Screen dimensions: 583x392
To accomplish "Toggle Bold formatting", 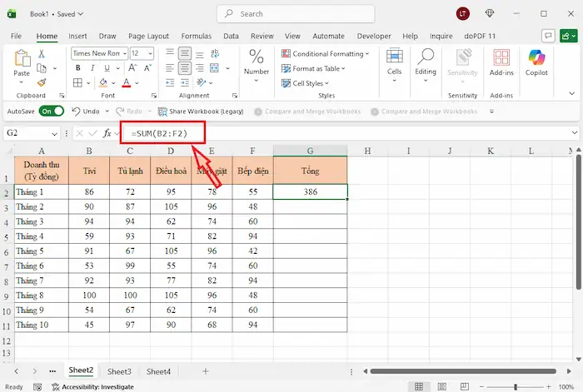I will point(77,67).
